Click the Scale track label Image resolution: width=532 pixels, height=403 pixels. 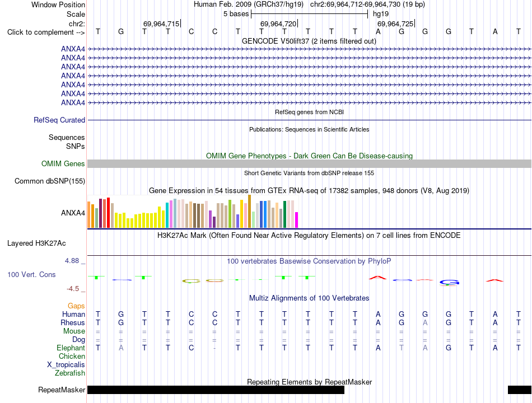coord(76,14)
